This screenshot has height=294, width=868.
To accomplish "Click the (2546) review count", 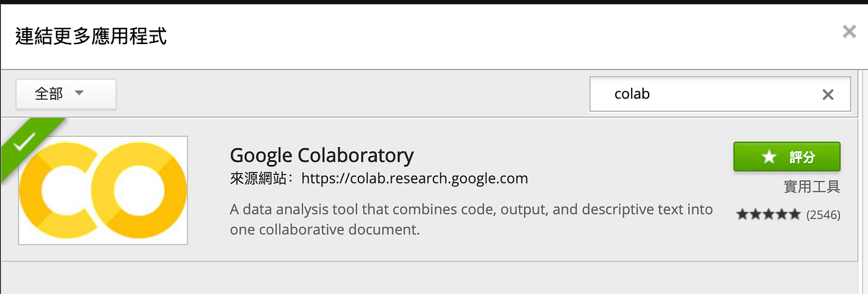I will click(x=823, y=215).
